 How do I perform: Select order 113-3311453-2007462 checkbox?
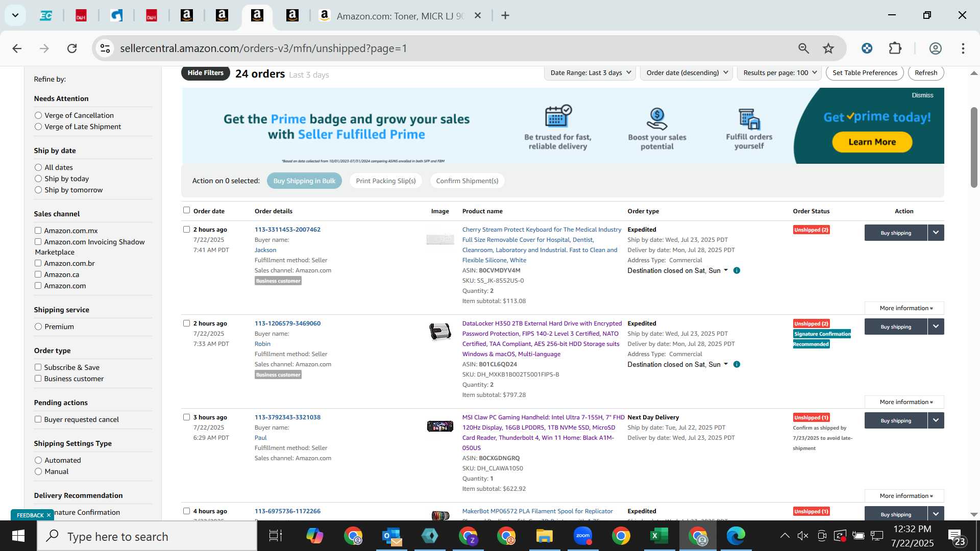186,230
